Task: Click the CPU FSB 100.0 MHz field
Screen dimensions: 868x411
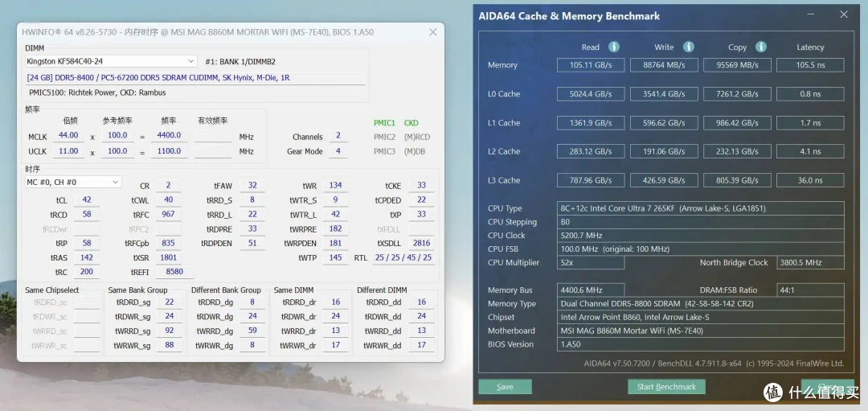Action: [x=700, y=249]
